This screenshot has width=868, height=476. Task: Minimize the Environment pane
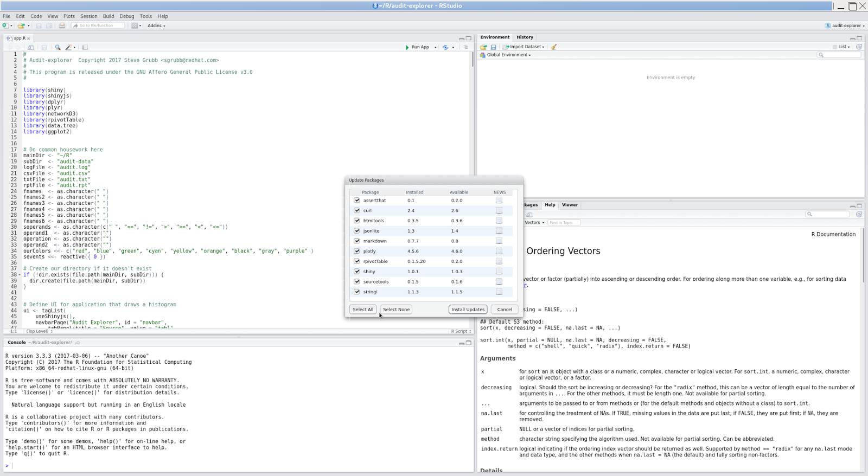[852, 38]
